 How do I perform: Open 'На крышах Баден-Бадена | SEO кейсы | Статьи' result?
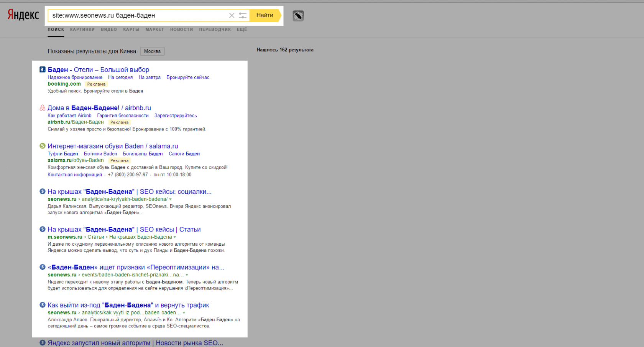[124, 230]
